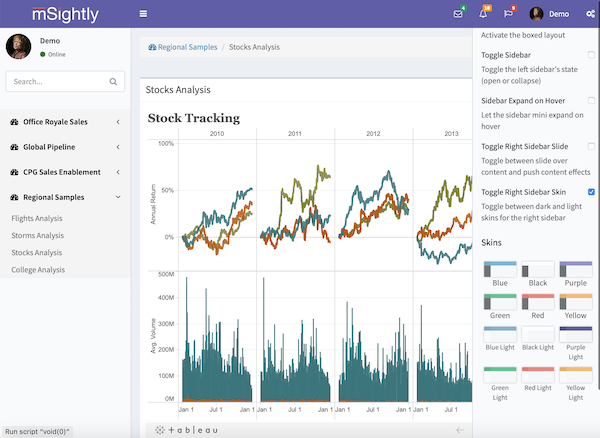Image resolution: width=600 pixels, height=438 pixels.
Task: Click the Tableau logo in chart footer
Action: 187,430
